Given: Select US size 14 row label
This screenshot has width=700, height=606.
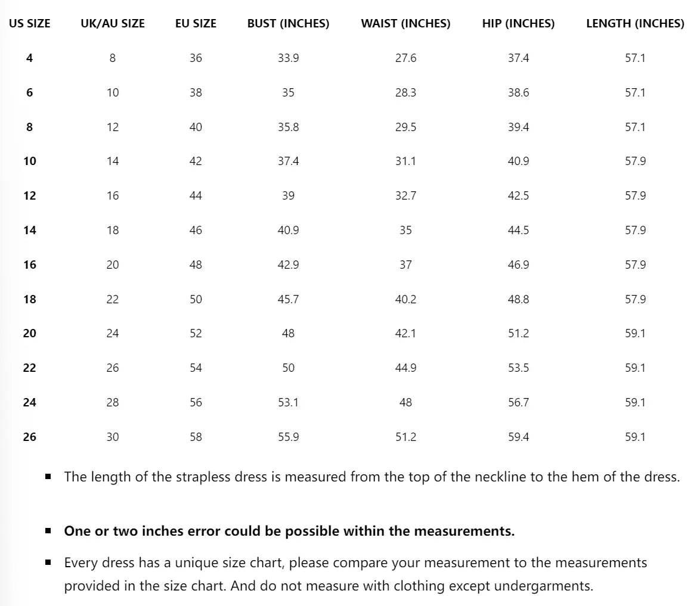Looking at the screenshot, I should 29,230.
